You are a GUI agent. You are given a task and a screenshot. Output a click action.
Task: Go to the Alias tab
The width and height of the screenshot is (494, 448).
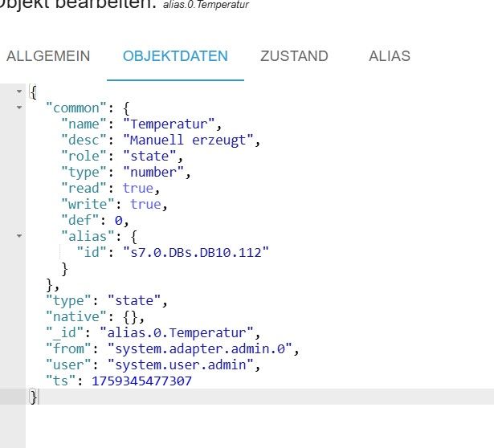coord(390,56)
